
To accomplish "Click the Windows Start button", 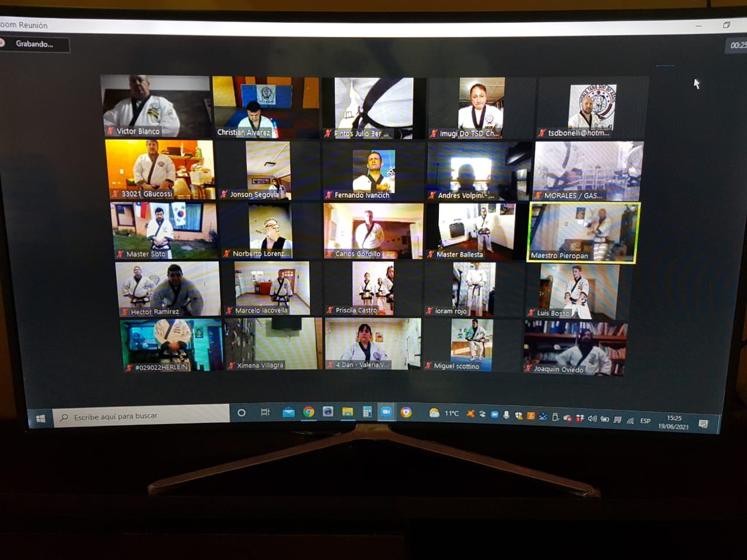I will tap(41, 418).
